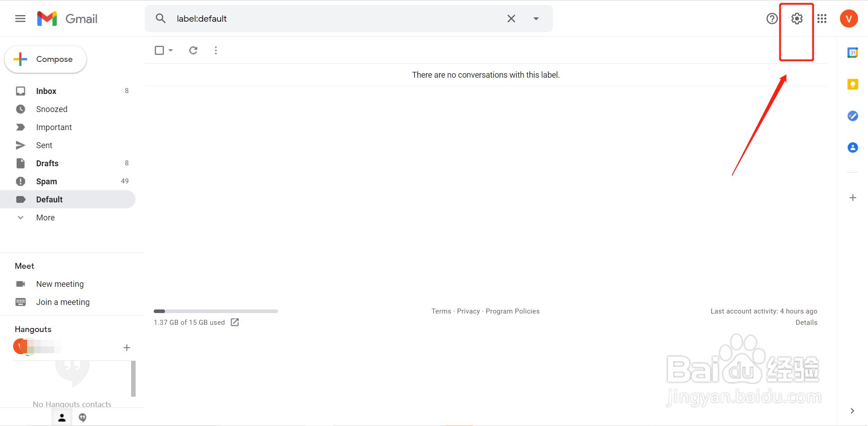The image size is (868, 426).
Task: Open Settings gear icon
Action: tap(797, 19)
